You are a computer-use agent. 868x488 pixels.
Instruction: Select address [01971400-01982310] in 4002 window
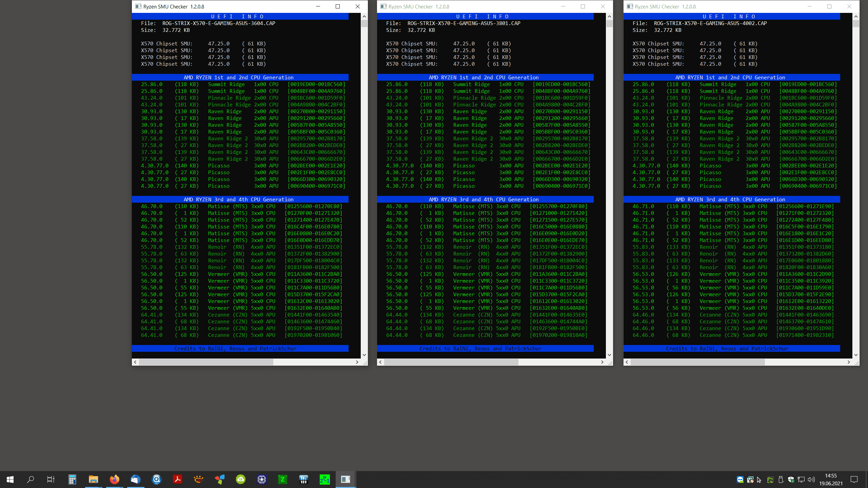tap(805, 335)
